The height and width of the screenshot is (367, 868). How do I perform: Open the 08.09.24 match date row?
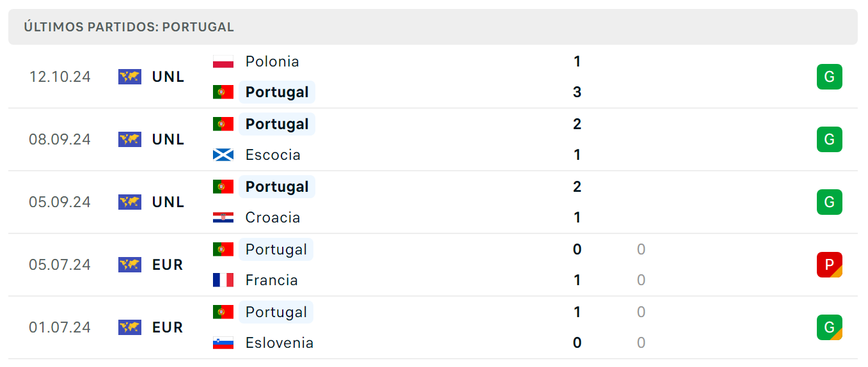pos(433,139)
